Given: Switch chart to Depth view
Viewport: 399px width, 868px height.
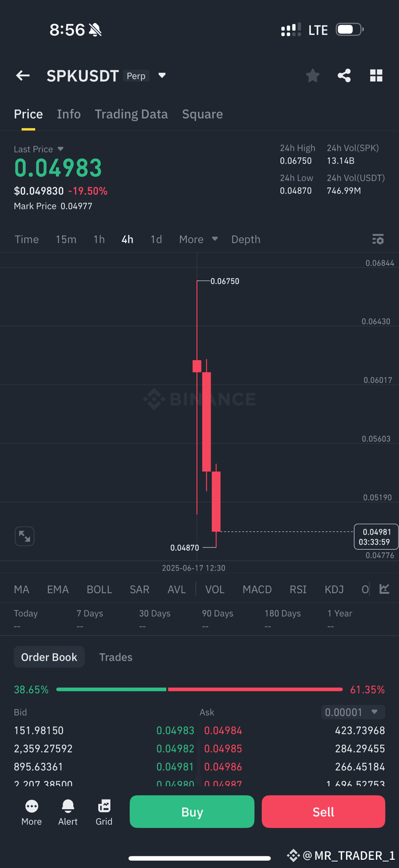Looking at the screenshot, I should pyautogui.click(x=246, y=239).
